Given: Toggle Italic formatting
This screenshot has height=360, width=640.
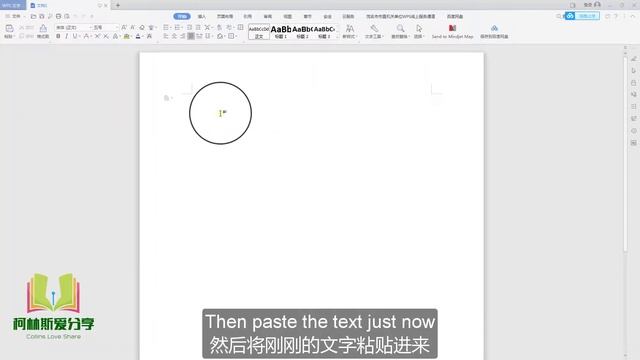Looking at the screenshot, I should click(67, 37).
